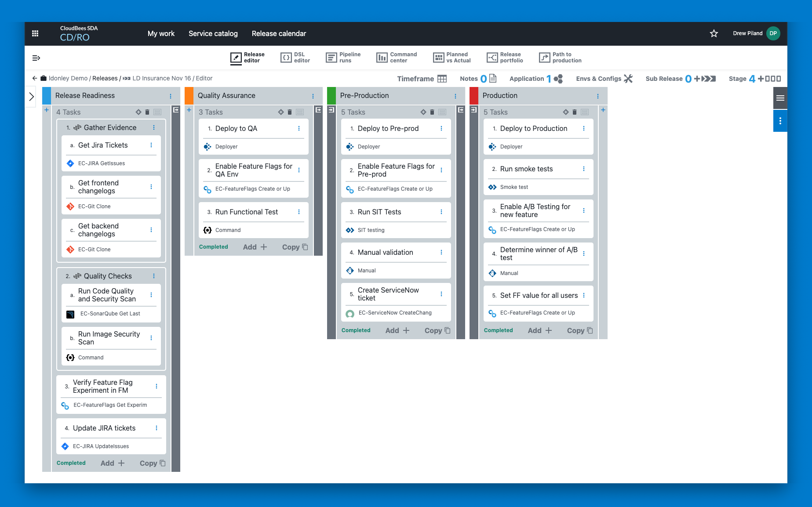Click orange color bar of Quality Assurance
This screenshot has height=507, width=812.
point(189,96)
